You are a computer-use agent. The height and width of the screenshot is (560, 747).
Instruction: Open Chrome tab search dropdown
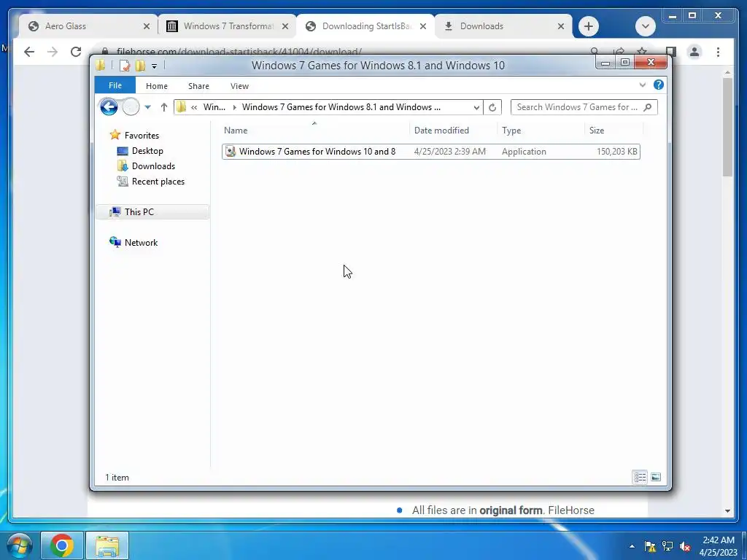coord(646,26)
